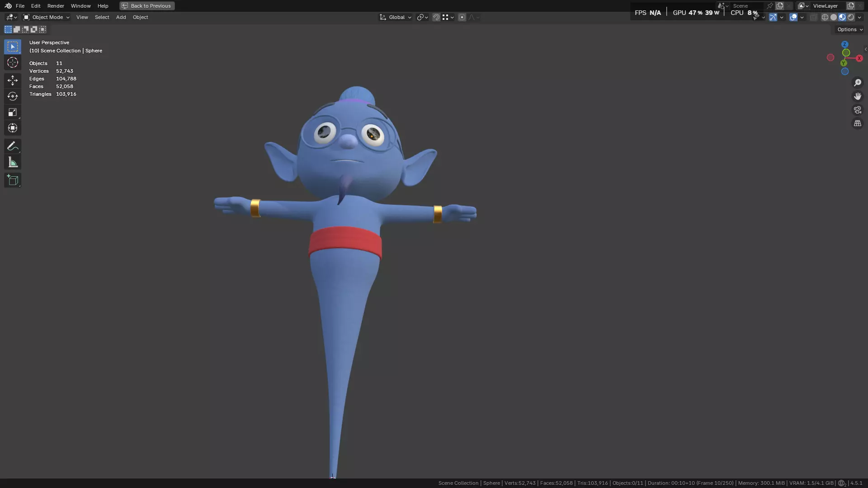Image resolution: width=868 pixels, height=488 pixels.
Task: Set selection mode to Set New
Action: tap(8, 29)
